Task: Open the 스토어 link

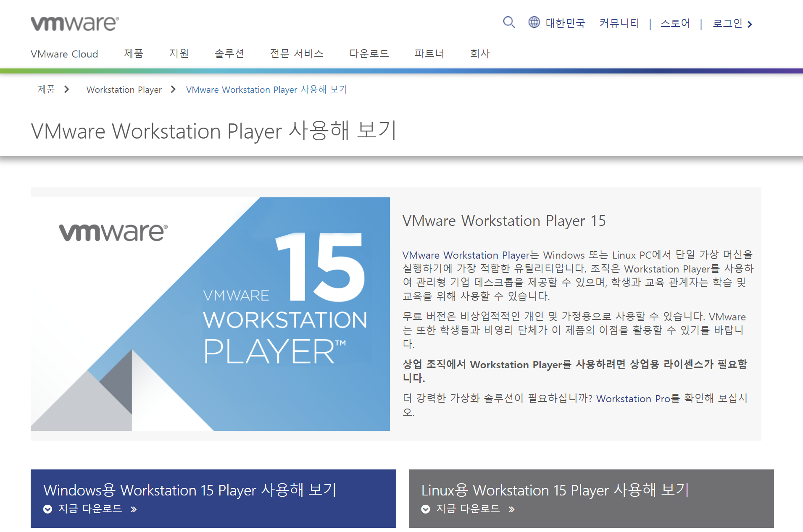Action: (675, 23)
